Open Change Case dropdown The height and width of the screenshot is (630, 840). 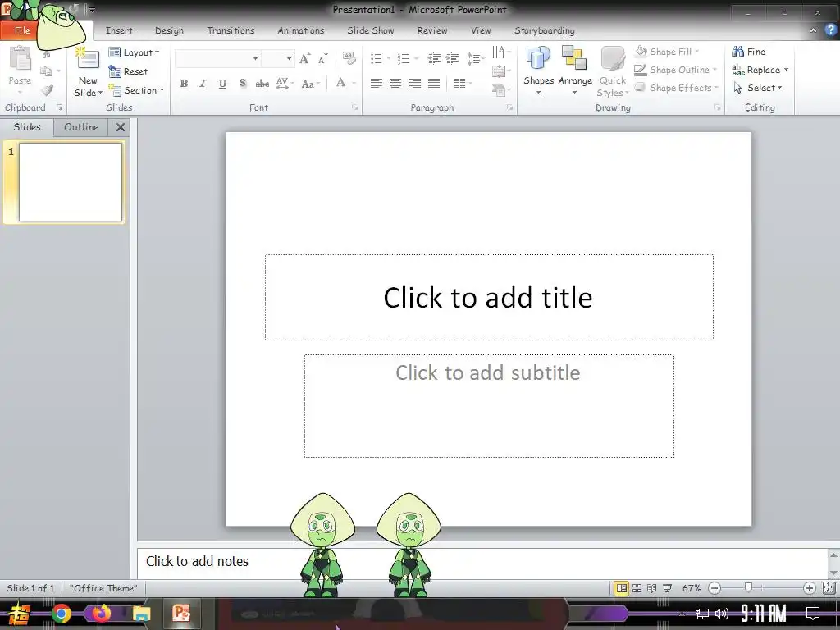pos(310,83)
